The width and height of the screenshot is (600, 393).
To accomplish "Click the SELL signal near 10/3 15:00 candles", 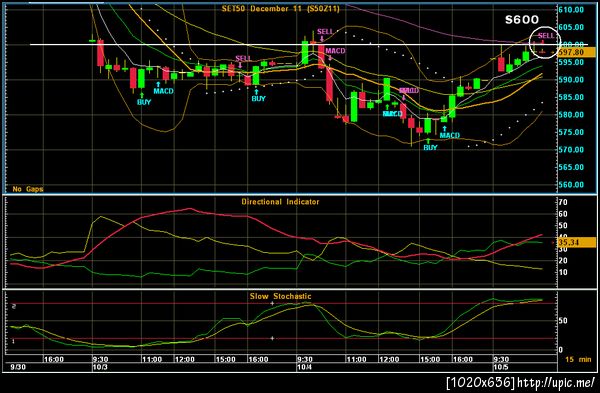I will tap(243, 59).
